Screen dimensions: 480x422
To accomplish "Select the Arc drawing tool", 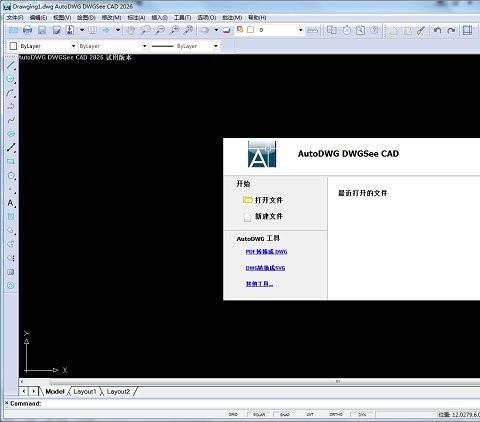I will (x=11, y=93).
